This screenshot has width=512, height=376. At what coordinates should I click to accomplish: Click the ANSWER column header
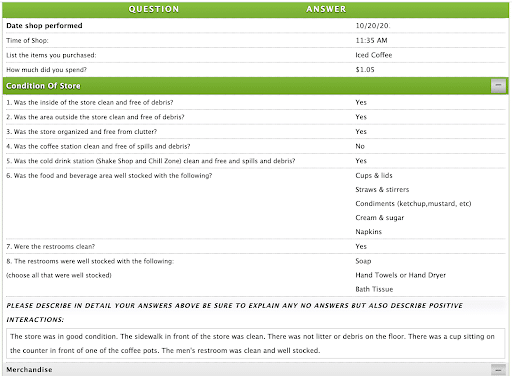pos(326,9)
